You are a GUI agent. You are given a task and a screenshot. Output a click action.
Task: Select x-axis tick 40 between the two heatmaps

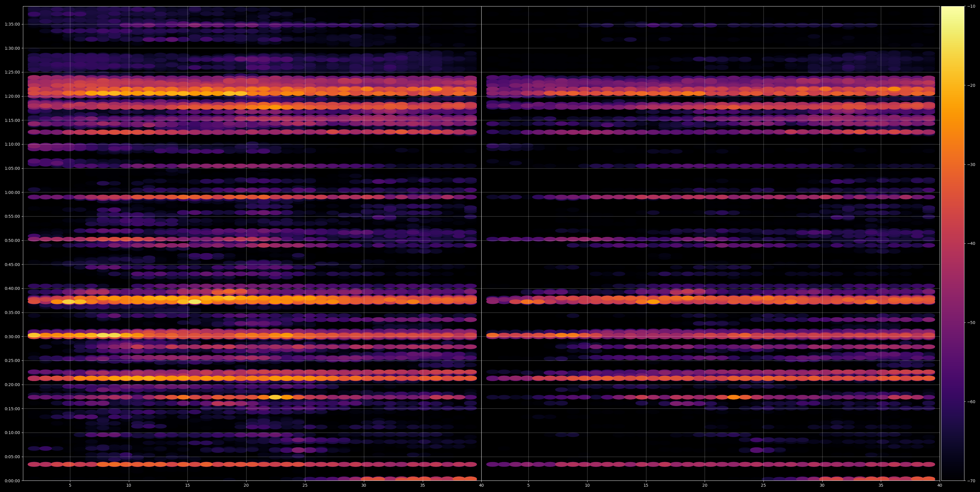click(x=481, y=486)
